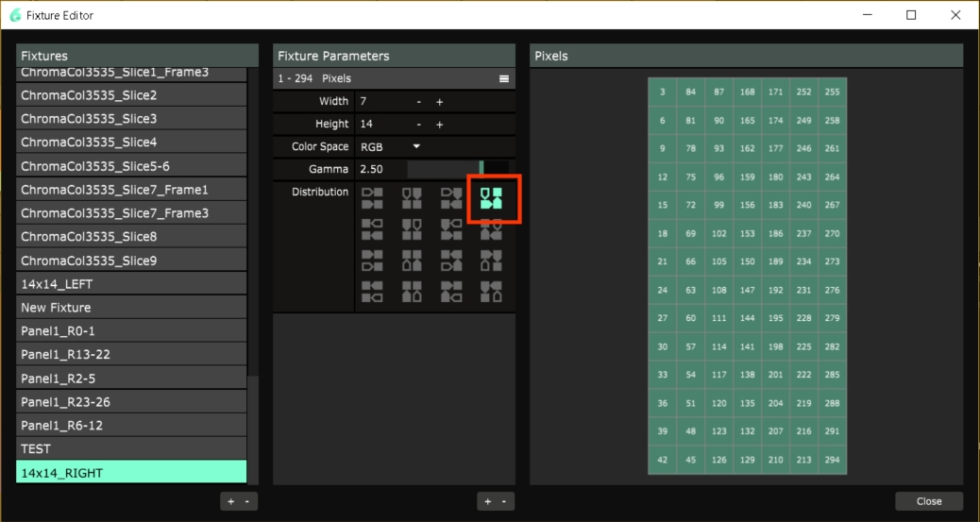Remove fixture parameter block with minus
The height and width of the screenshot is (522, 980).
(504, 501)
